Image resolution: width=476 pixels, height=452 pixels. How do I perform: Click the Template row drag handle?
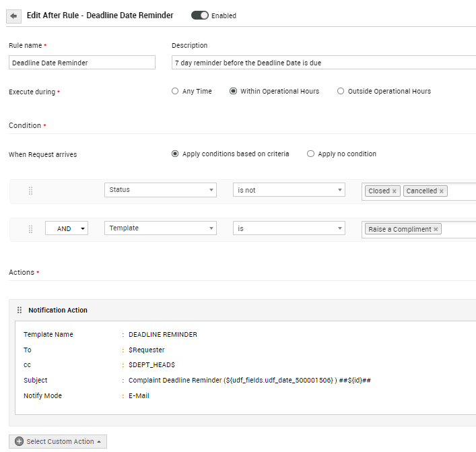point(30,229)
